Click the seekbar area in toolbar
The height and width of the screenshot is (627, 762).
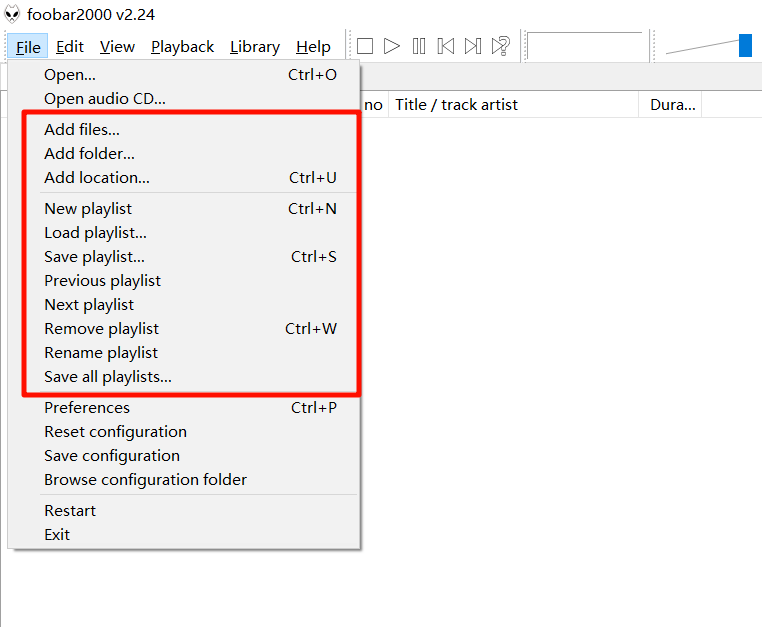(x=586, y=46)
